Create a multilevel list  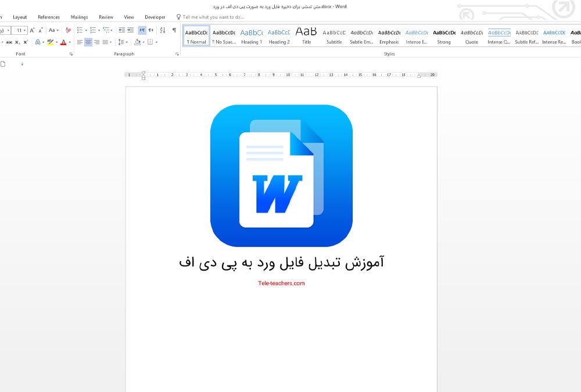(106, 30)
